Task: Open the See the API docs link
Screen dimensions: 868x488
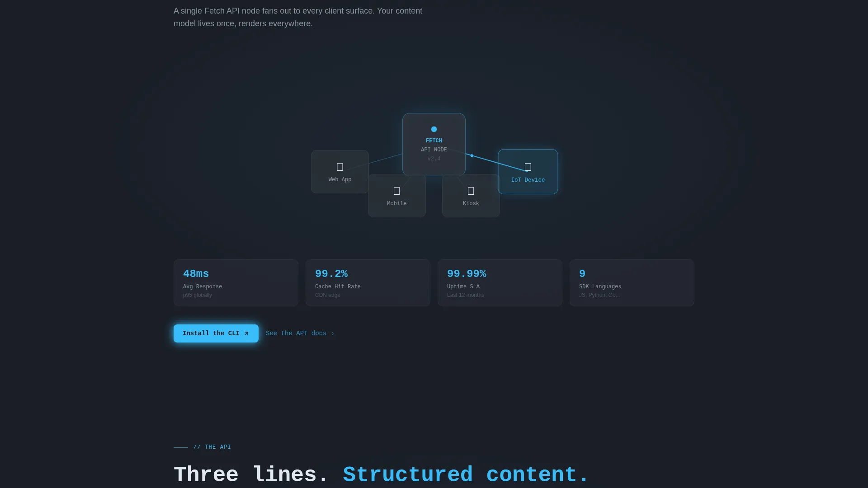Action: 300,333
